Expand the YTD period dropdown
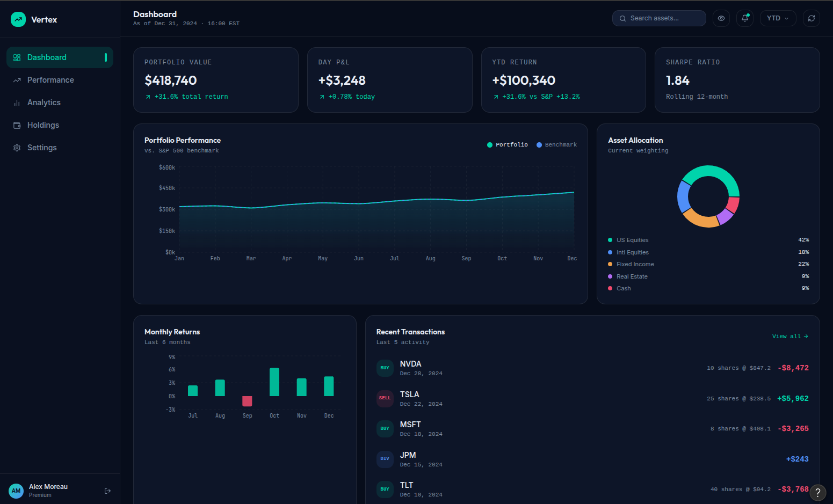The image size is (833, 504). 778,18
